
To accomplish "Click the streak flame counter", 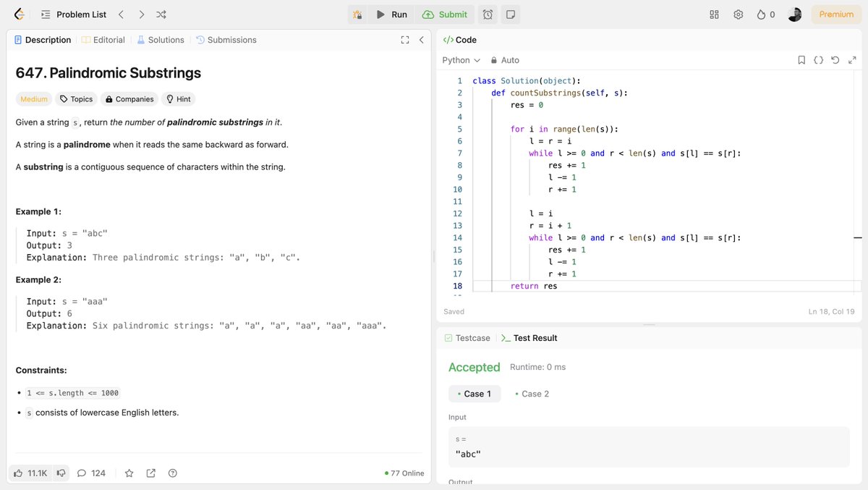I will pyautogui.click(x=765, y=14).
